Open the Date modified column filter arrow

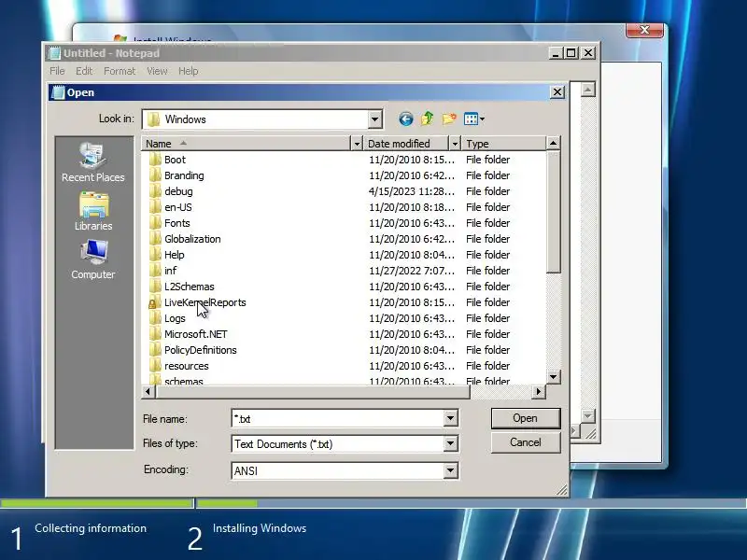tap(455, 144)
